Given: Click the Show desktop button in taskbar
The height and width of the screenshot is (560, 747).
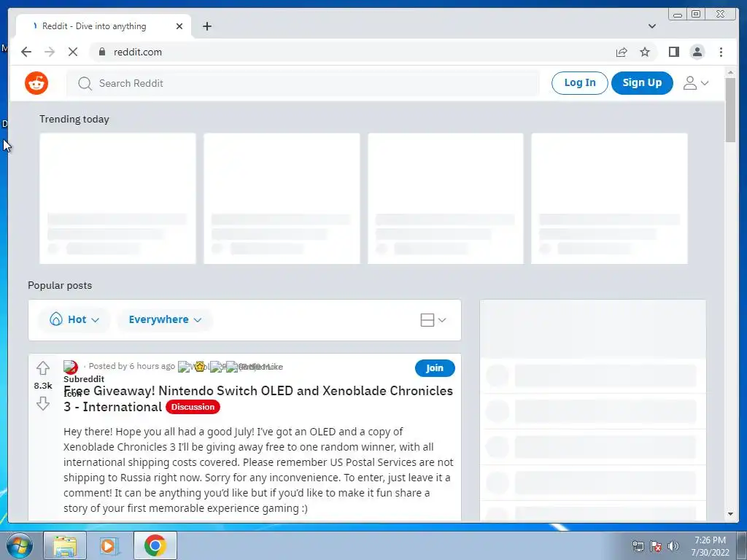Looking at the screenshot, I should (742, 545).
